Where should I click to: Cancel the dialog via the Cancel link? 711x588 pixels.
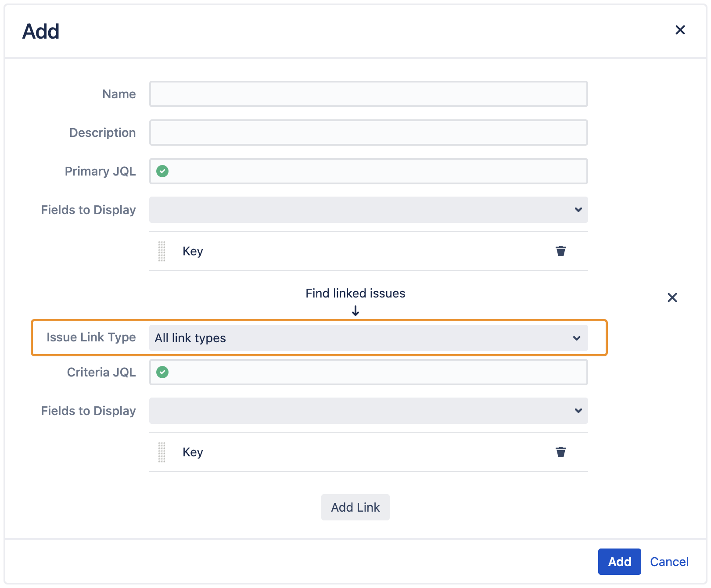click(669, 562)
